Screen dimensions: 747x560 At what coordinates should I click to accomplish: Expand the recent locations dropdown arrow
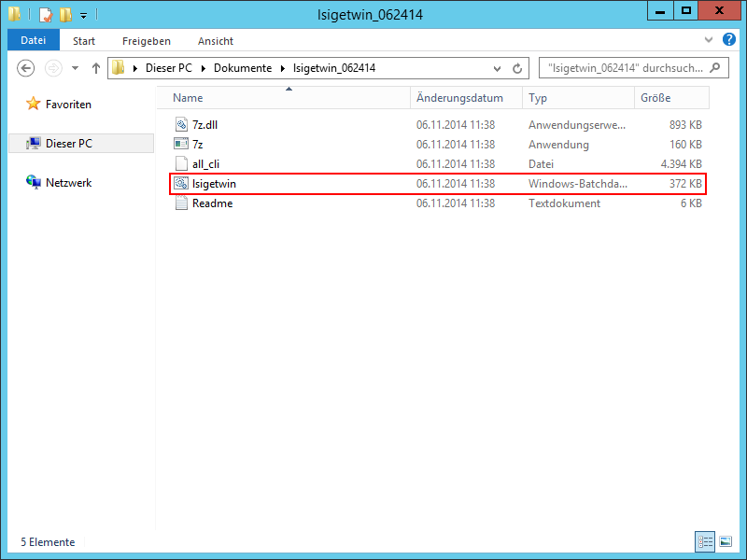coord(75,68)
